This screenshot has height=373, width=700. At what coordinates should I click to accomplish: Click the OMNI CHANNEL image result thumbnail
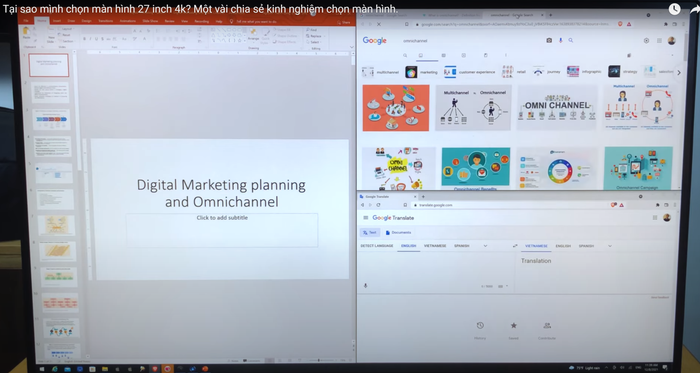pyautogui.click(x=557, y=108)
